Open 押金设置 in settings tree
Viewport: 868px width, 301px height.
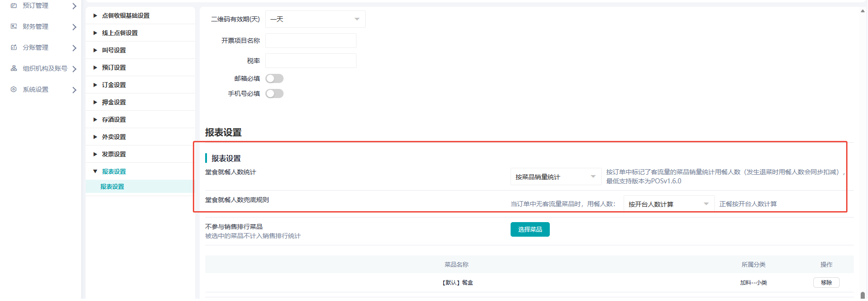[x=114, y=102]
